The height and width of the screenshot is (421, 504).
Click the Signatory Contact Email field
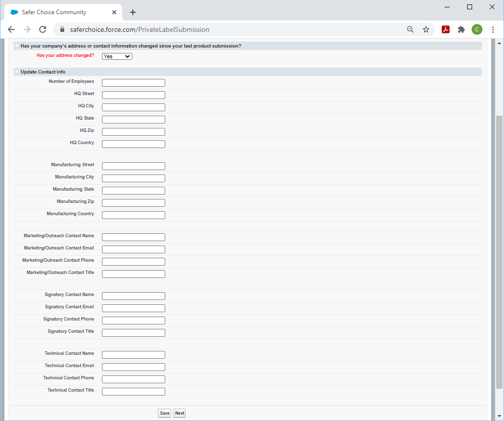point(133,308)
